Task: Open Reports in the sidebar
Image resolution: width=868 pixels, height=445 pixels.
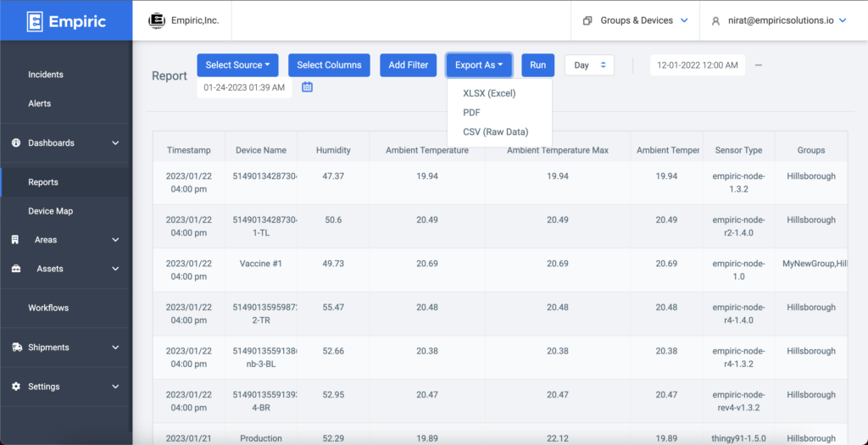Action: pos(43,182)
